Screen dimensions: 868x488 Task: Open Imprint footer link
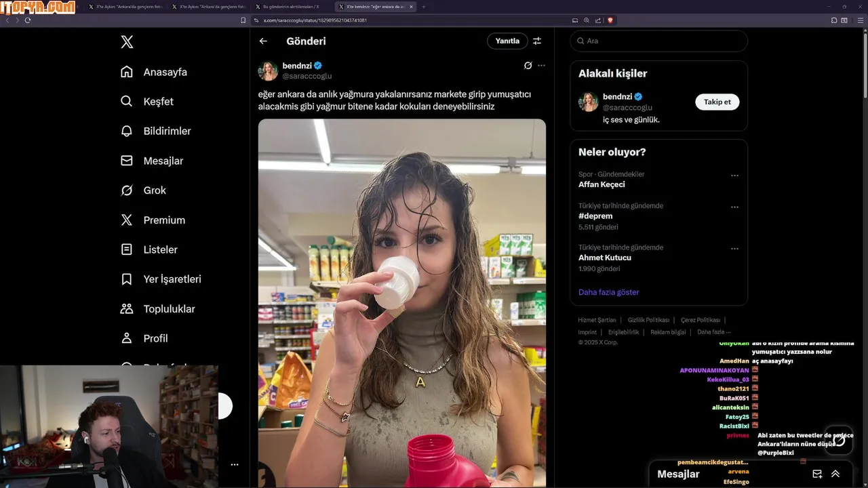587,332
